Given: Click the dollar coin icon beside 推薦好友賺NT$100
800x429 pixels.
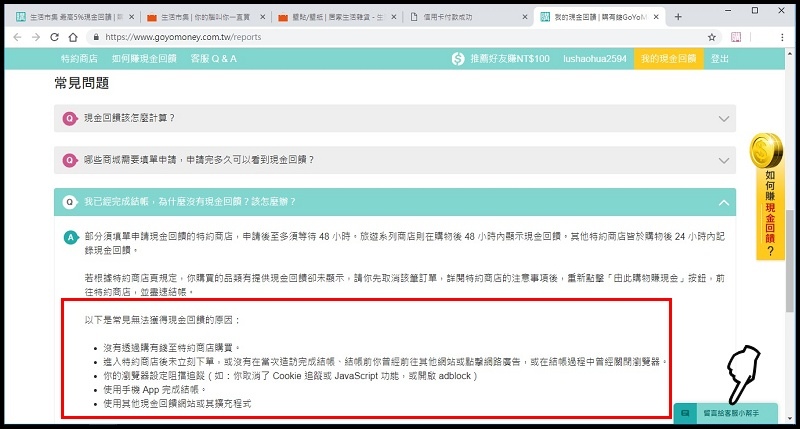Looking at the screenshot, I should (458, 59).
